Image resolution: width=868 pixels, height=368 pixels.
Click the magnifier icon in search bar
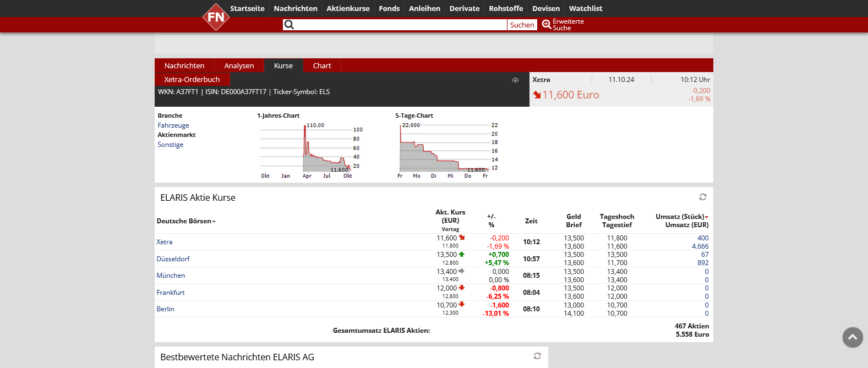point(289,25)
